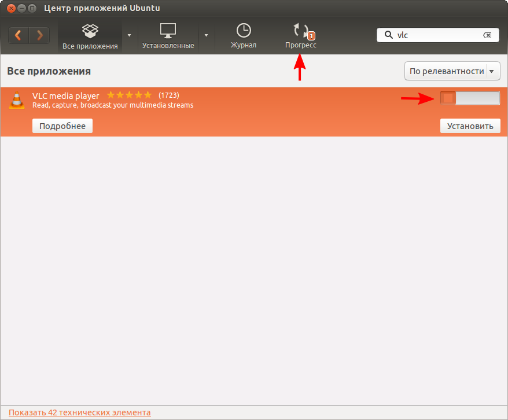The height and width of the screenshot is (420, 508).
Task: Go back with the left arrow button
Action: point(19,35)
